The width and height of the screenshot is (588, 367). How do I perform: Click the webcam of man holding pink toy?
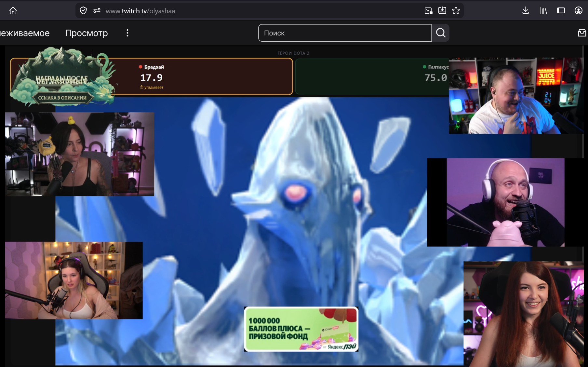click(x=505, y=202)
